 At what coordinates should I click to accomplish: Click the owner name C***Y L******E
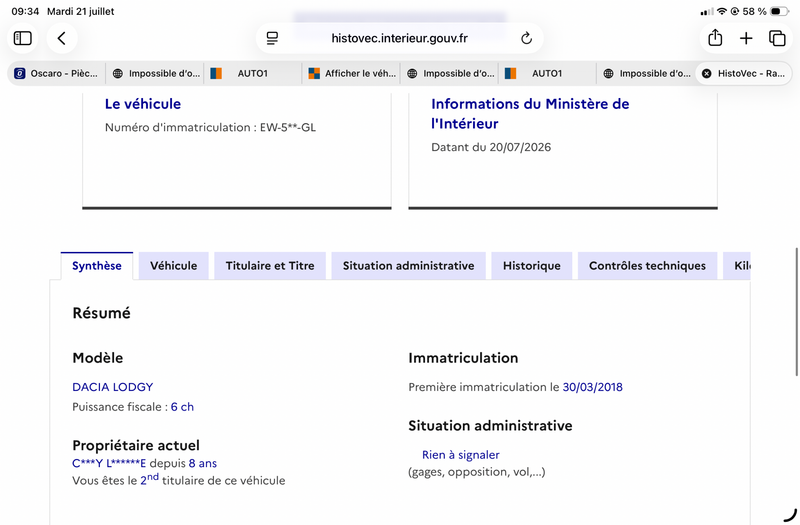[x=109, y=463]
